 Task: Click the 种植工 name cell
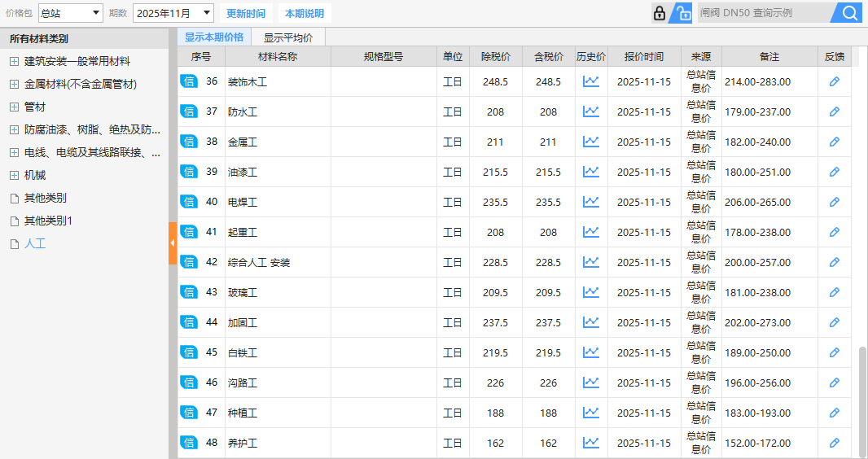pyautogui.click(x=278, y=413)
